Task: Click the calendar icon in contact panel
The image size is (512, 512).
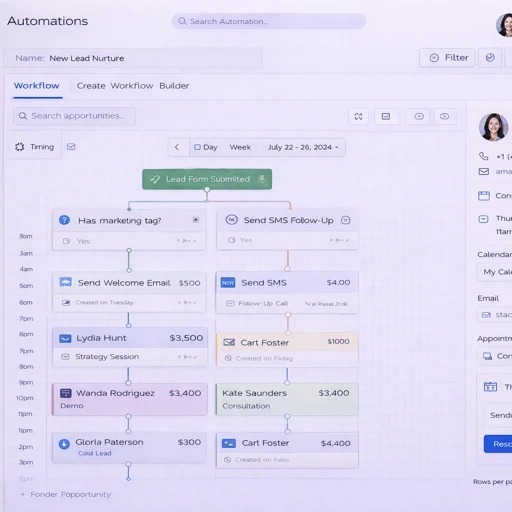Action: tap(484, 195)
